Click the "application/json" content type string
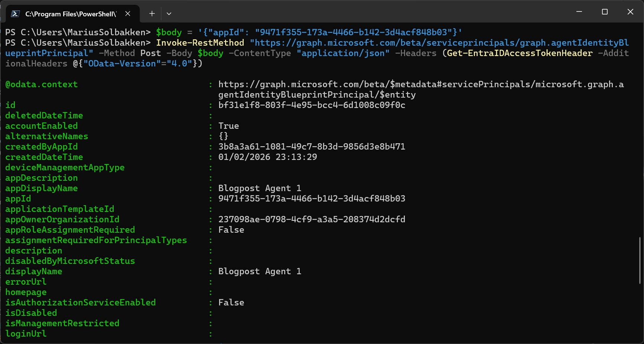This screenshot has width=644, height=344. (343, 53)
